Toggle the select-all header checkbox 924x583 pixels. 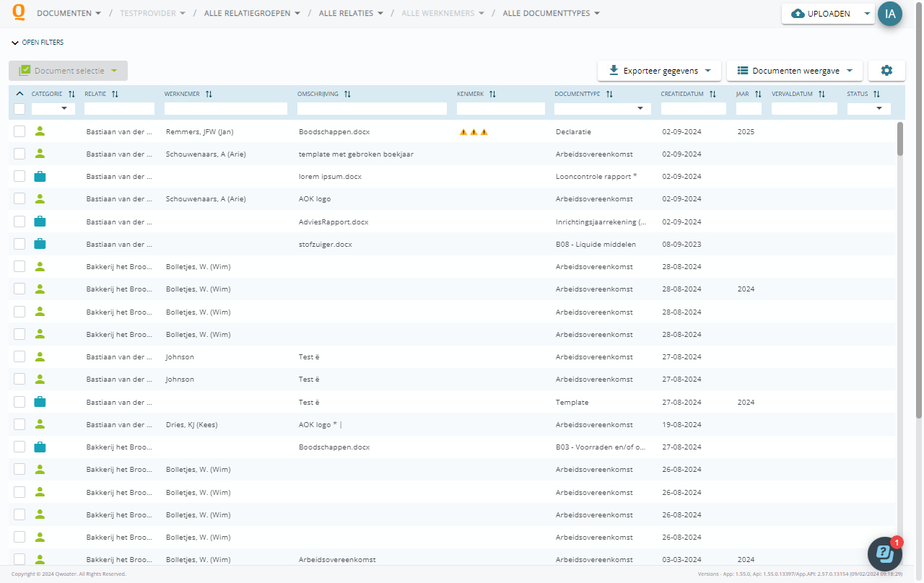[19, 109]
